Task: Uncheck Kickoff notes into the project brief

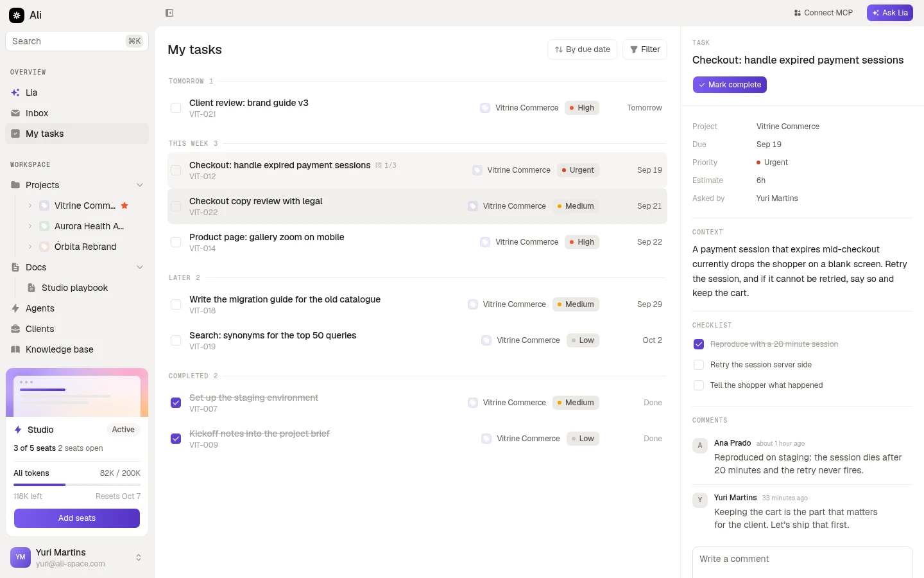Action: click(176, 439)
